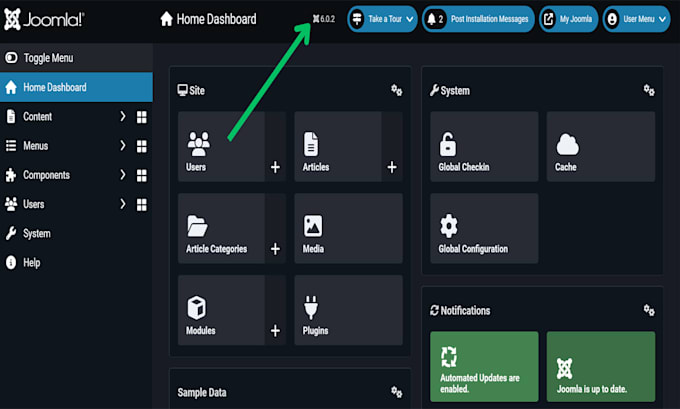Image resolution: width=680 pixels, height=409 pixels.
Task: Open the Content sidebar menu
Action: (37, 117)
